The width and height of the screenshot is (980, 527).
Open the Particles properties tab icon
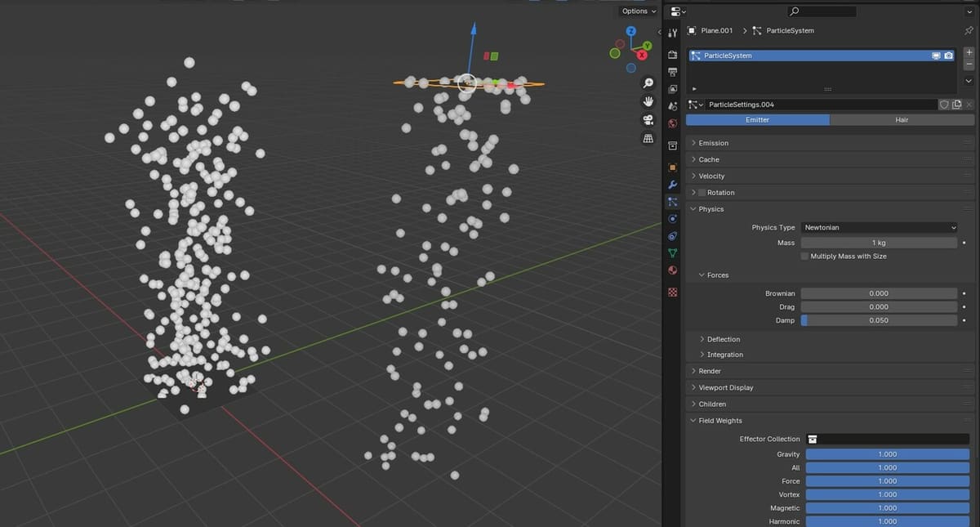point(673,202)
